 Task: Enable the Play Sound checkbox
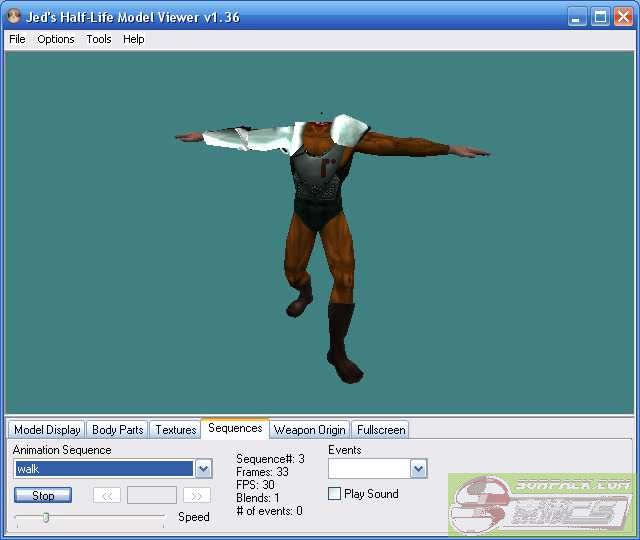(x=335, y=494)
